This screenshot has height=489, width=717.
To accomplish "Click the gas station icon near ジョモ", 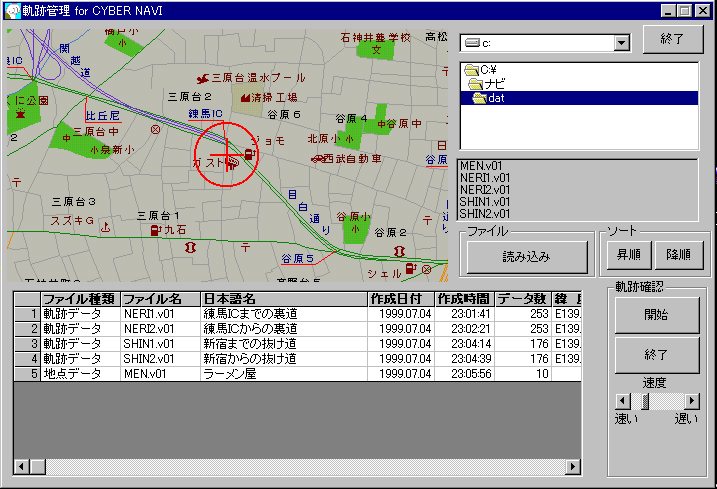I will [x=249, y=155].
